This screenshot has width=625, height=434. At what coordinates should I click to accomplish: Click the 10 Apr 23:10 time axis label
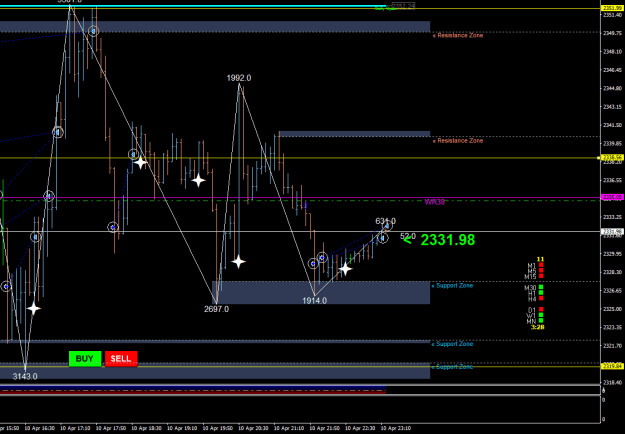(396, 428)
